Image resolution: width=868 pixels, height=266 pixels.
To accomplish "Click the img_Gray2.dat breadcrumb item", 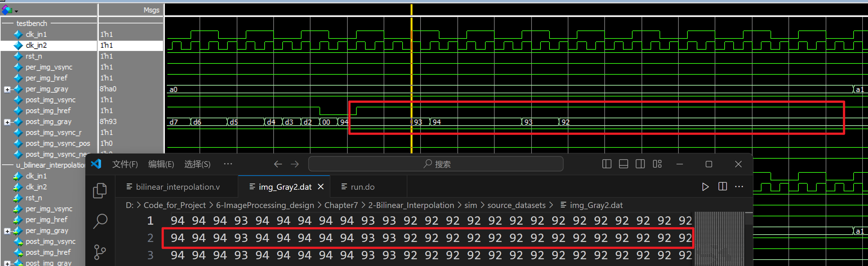I will 596,205.
